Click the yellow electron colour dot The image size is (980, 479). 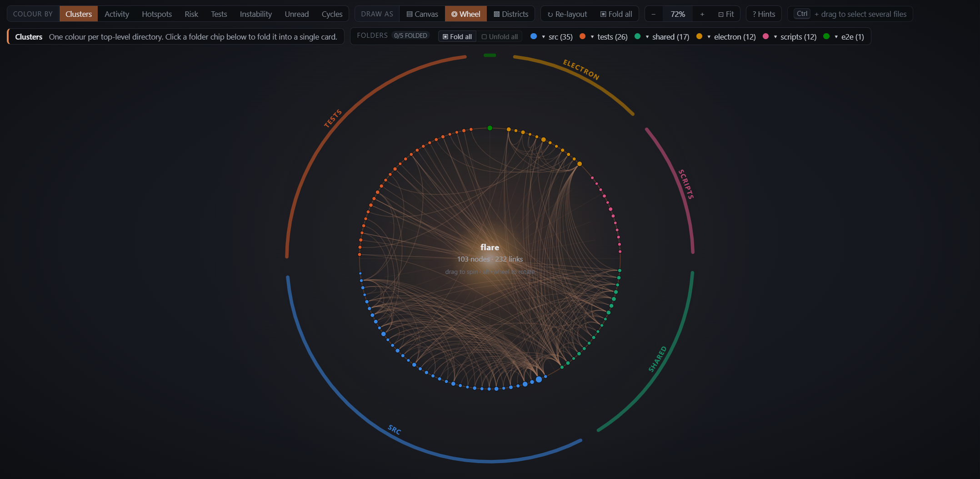click(699, 36)
